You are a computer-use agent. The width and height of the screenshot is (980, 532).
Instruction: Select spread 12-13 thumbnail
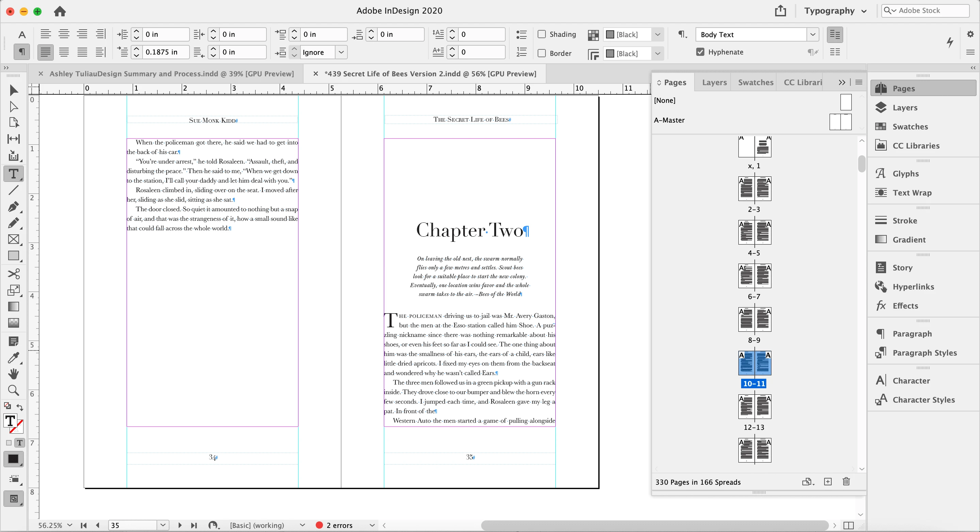tap(754, 406)
